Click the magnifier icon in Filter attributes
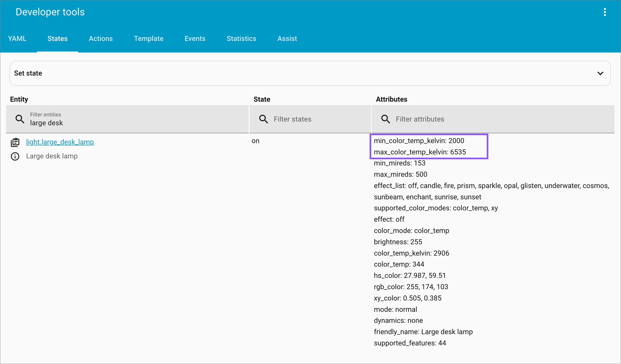This screenshot has width=621, height=364. (385, 119)
